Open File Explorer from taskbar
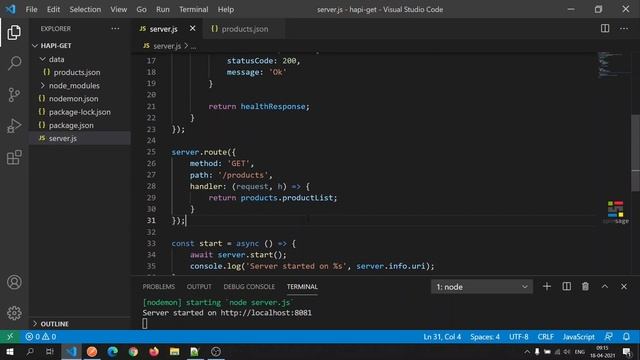640x360 pixels. tap(175, 351)
